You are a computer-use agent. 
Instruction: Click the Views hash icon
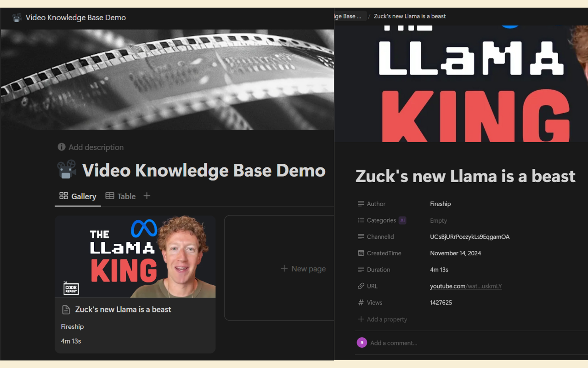361,303
